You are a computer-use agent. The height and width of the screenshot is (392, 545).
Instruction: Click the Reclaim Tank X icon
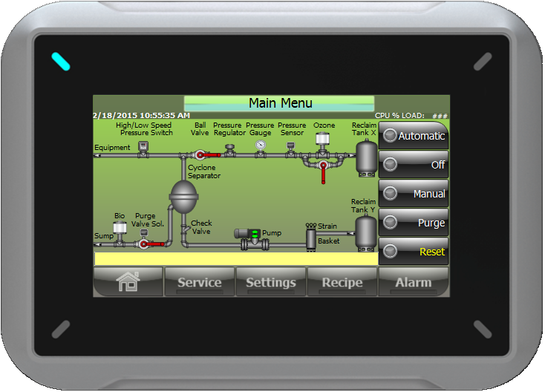pos(365,157)
